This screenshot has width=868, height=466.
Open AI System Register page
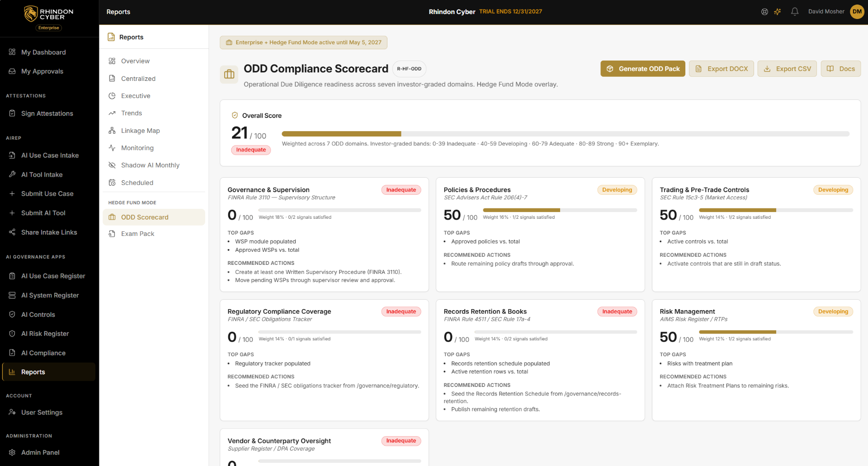(x=49, y=295)
